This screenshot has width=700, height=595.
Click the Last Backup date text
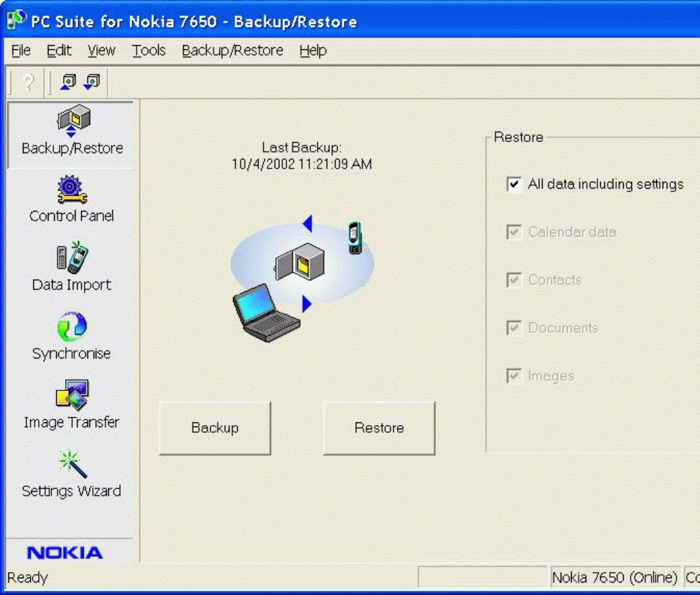301,164
